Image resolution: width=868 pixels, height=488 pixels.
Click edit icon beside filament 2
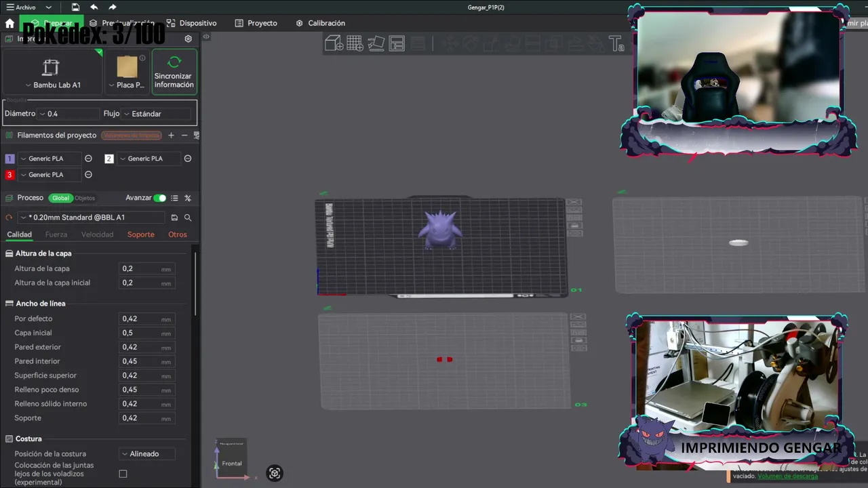(188, 159)
